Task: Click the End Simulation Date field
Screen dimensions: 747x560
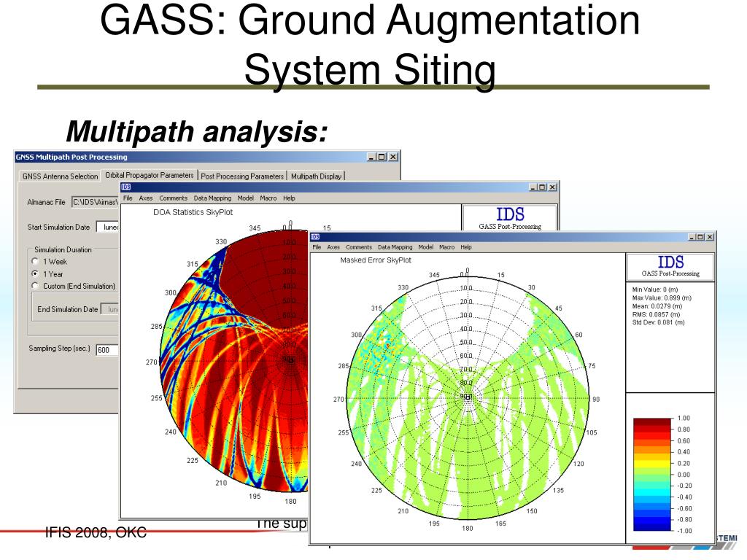Action: tap(111, 309)
